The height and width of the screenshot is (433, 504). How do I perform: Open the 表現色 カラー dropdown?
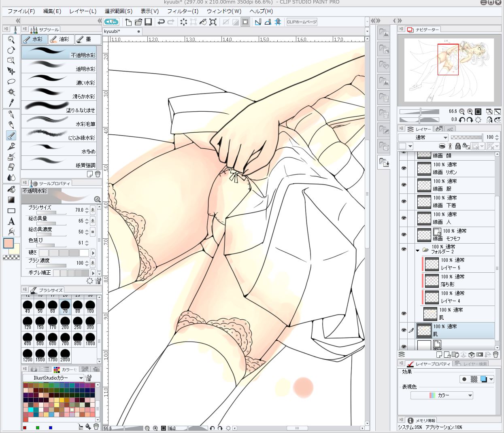tap(442, 395)
